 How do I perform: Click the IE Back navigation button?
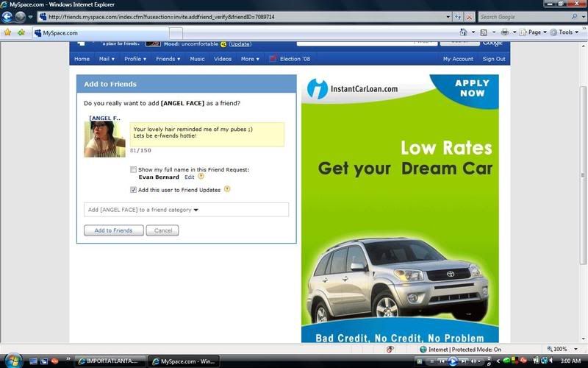[7, 16]
